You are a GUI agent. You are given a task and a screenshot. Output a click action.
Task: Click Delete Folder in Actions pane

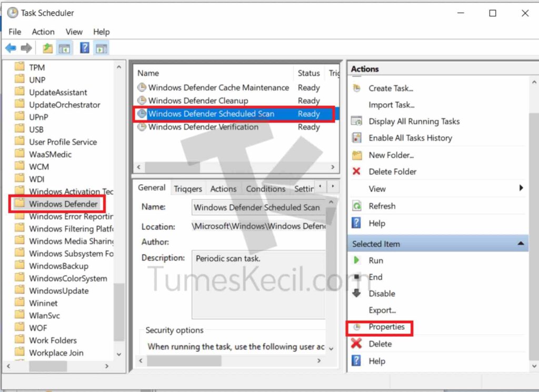pos(392,172)
